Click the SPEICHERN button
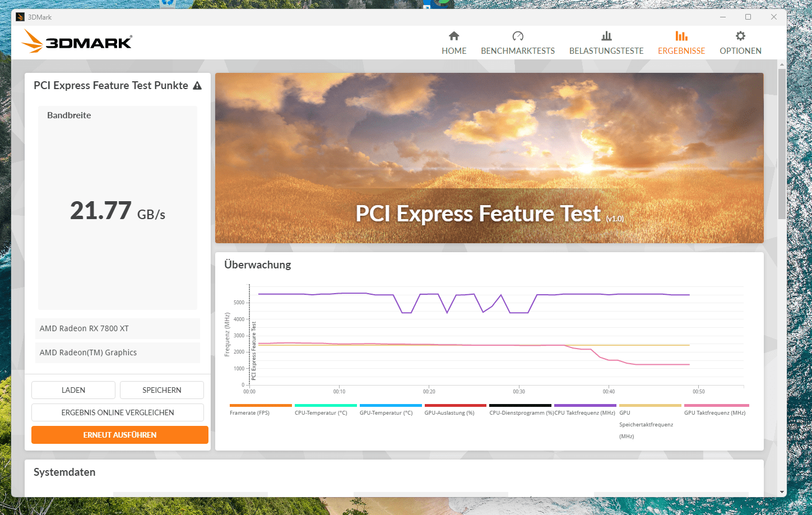Viewport: 812px width, 515px height. pyautogui.click(x=162, y=390)
